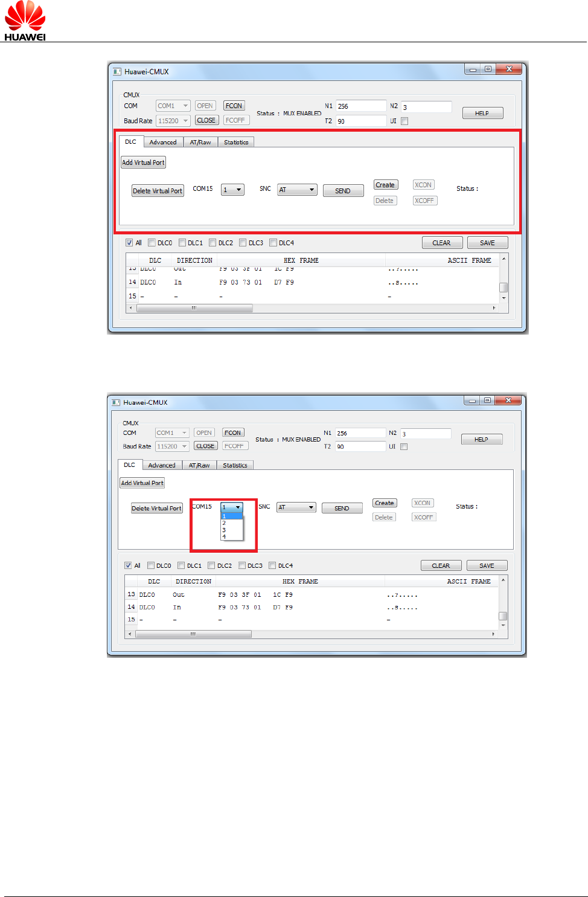Click the HELP button in upper window

(x=482, y=113)
